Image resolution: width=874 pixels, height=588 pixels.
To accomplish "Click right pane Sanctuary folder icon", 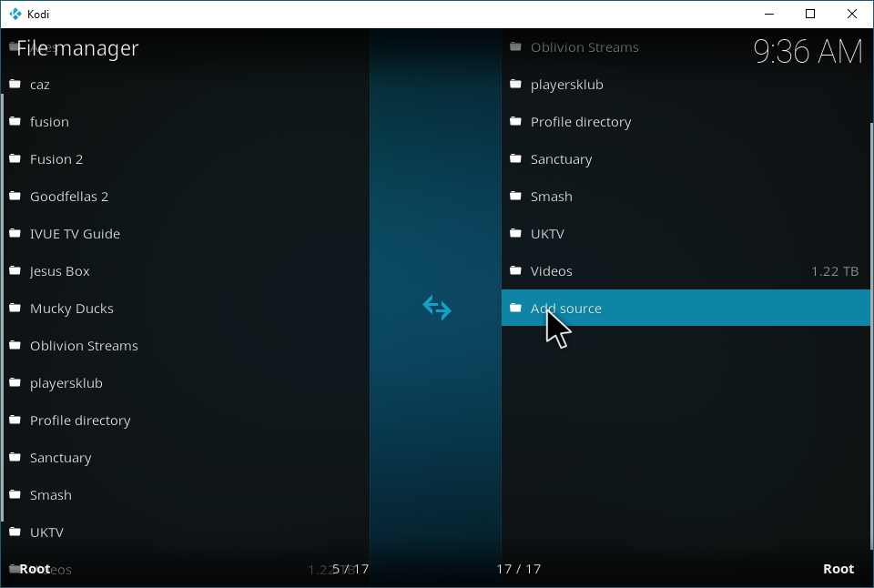I will pyautogui.click(x=515, y=159).
